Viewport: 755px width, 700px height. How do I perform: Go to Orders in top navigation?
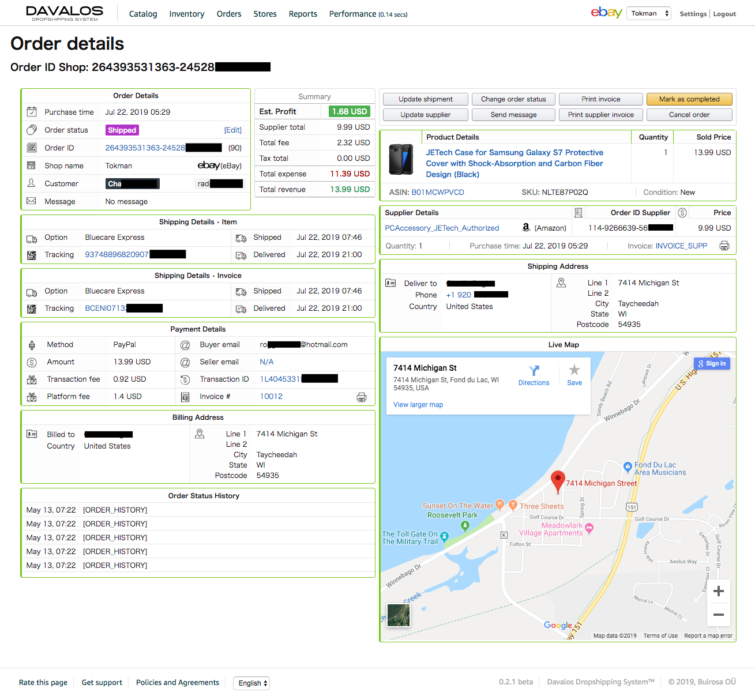[x=229, y=14]
